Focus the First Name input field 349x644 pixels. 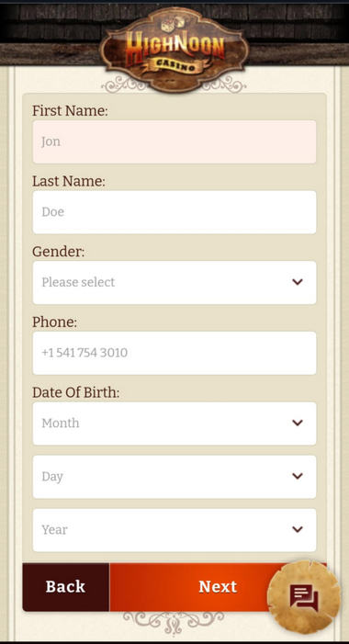[x=174, y=141]
